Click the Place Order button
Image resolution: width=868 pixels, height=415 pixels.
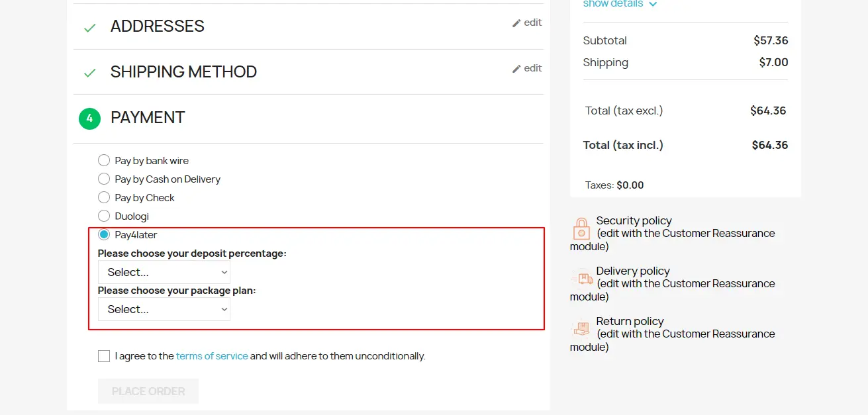(148, 391)
